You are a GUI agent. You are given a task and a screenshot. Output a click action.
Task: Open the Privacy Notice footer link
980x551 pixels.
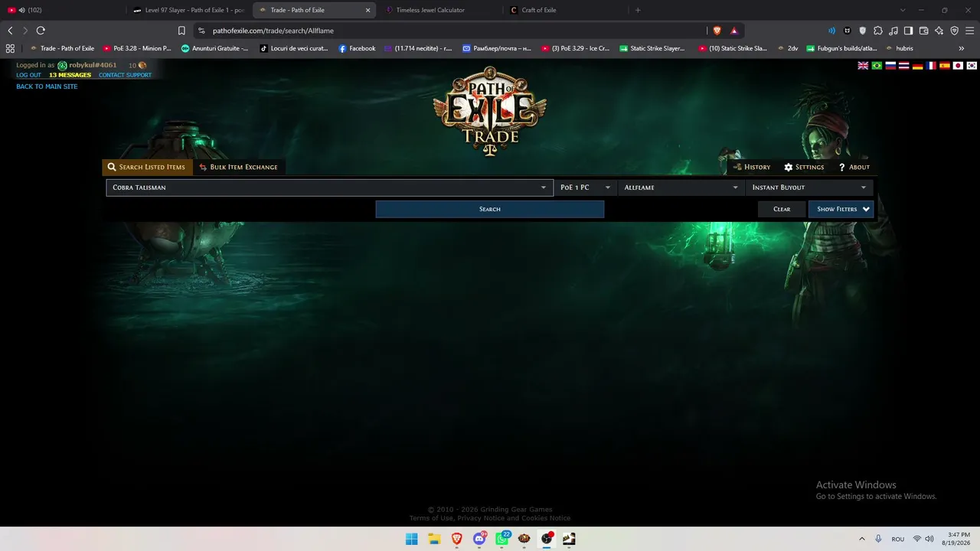click(481, 518)
